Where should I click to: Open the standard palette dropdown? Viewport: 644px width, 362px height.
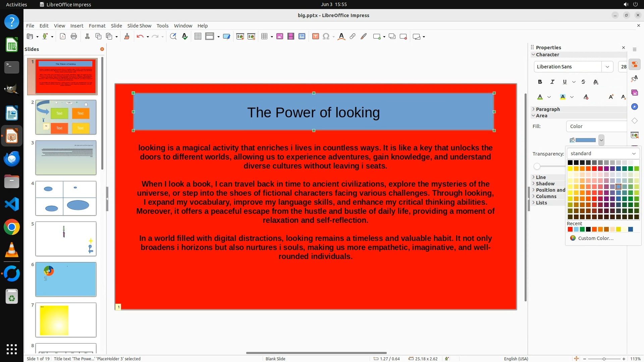click(x=603, y=154)
